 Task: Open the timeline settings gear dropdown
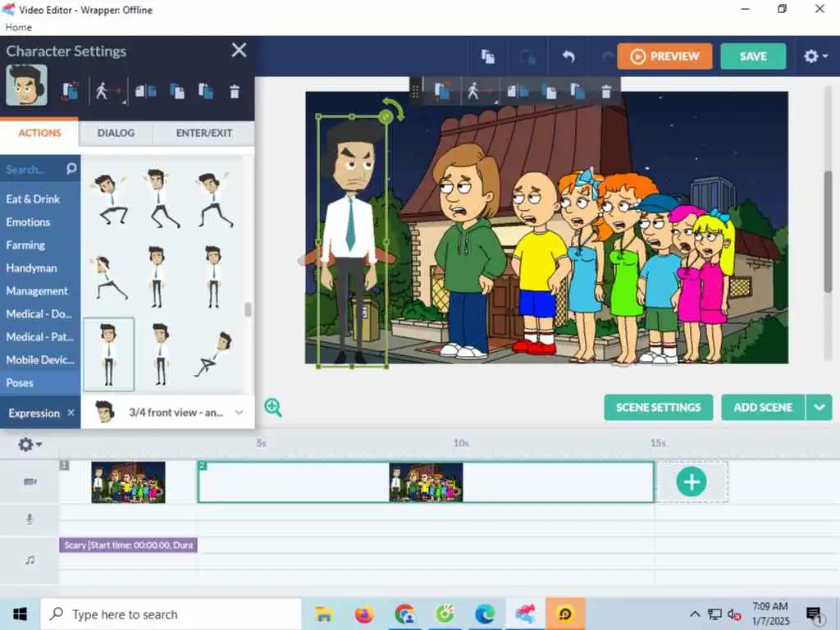point(30,444)
